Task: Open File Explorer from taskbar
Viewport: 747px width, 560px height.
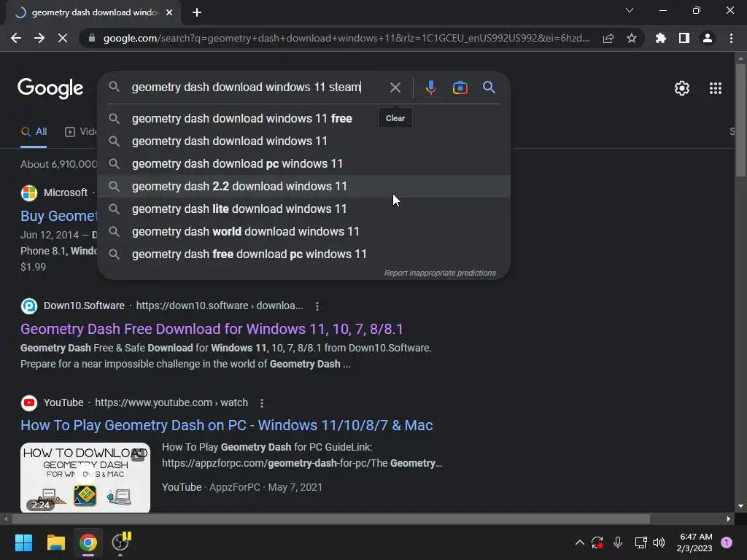Action: point(55,542)
